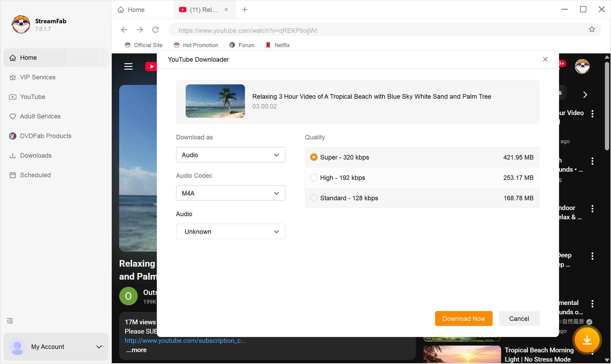Open the Scheduled section in the sidebar
611x364 pixels.
[35, 175]
